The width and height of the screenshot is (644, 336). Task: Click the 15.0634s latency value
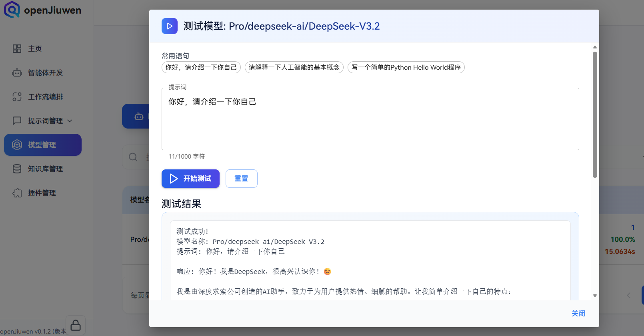click(620, 251)
